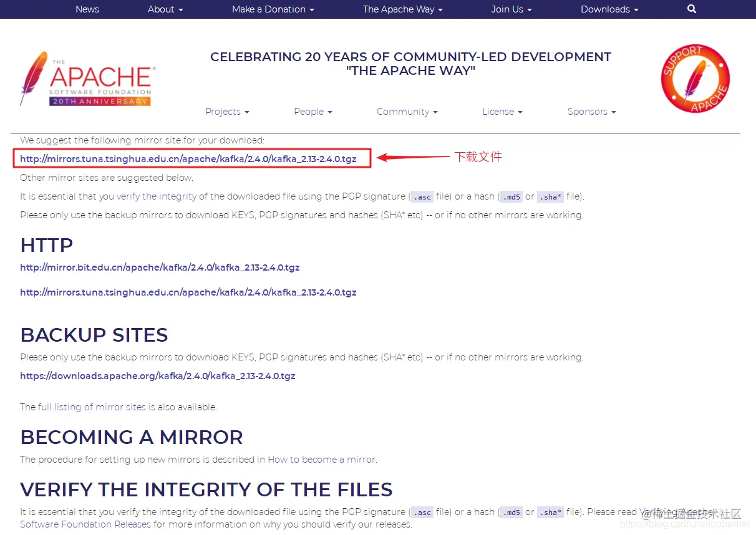Open the Downloads dropdown
Image resolution: width=756 pixels, height=535 pixels.
click(x=609, y=9)
